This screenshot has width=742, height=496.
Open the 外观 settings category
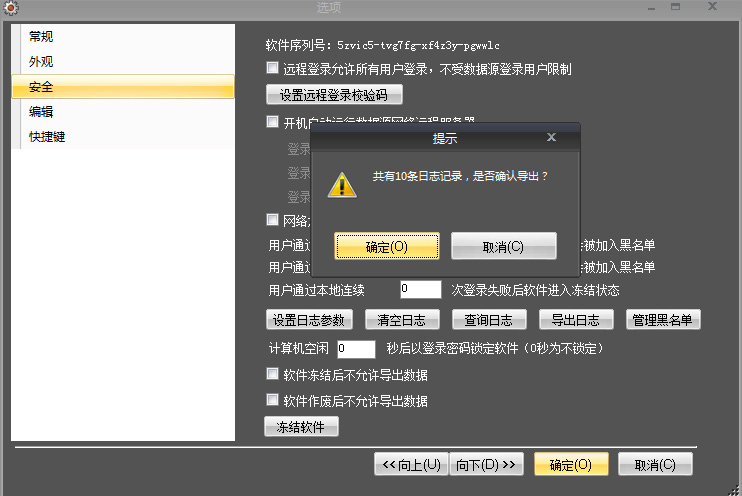coord(42,62)
